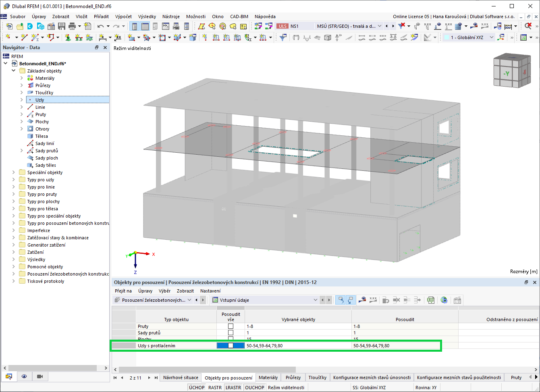Toggle OUCHOP object snap in status bar
This screenshot has height=392, width=540.
(255, 388)
